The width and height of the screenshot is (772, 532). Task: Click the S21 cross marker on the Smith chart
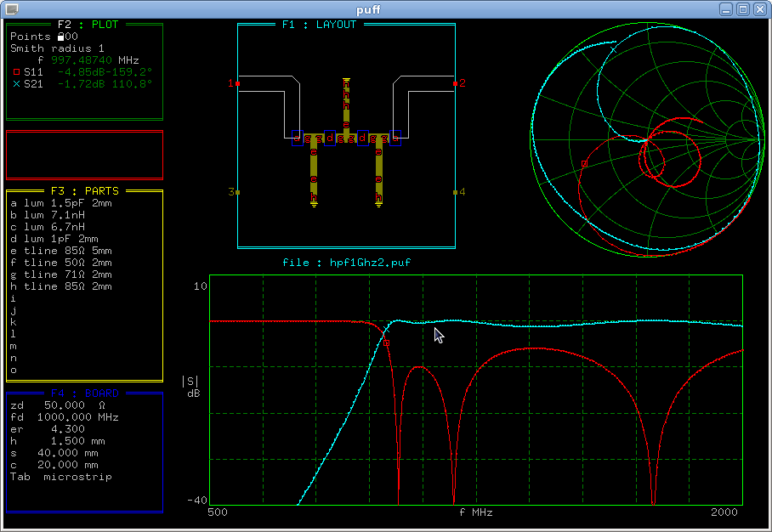point(613,49)
